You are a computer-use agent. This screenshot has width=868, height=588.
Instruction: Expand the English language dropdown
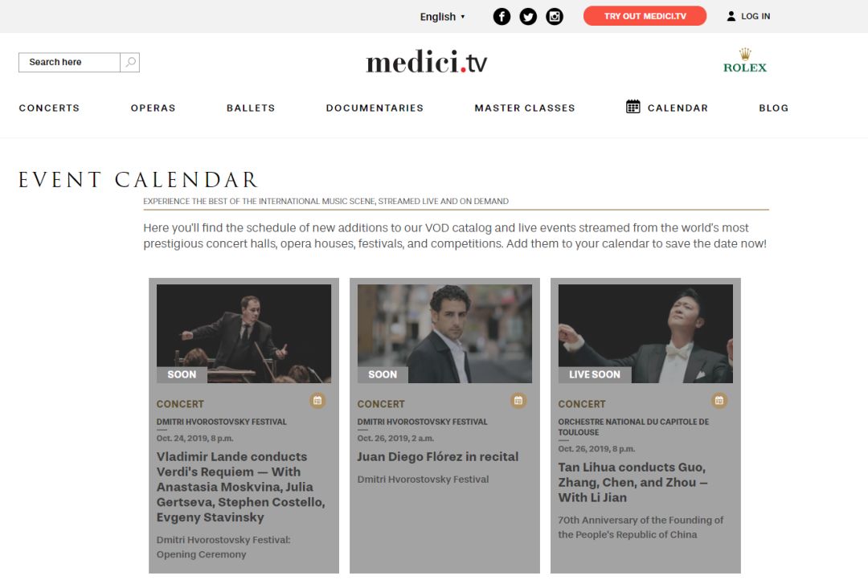coord(442,17)
